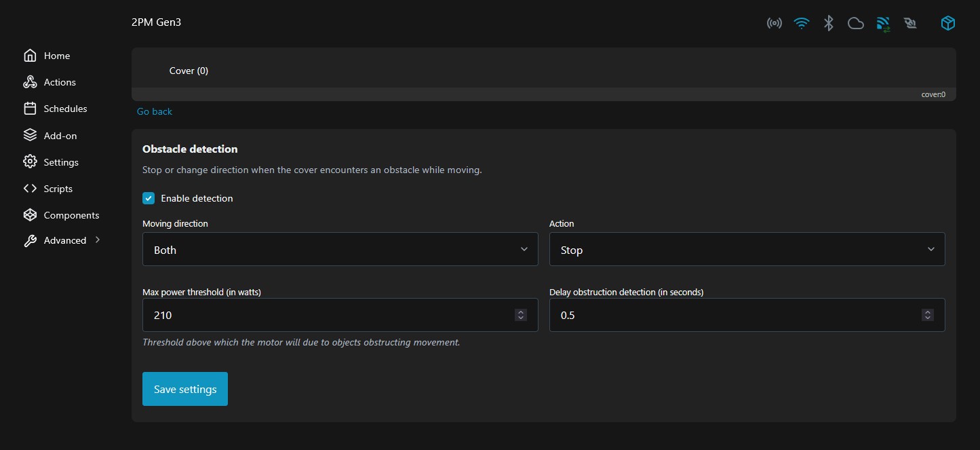Click the Settings gear icon in sidebar

point(30,162)
